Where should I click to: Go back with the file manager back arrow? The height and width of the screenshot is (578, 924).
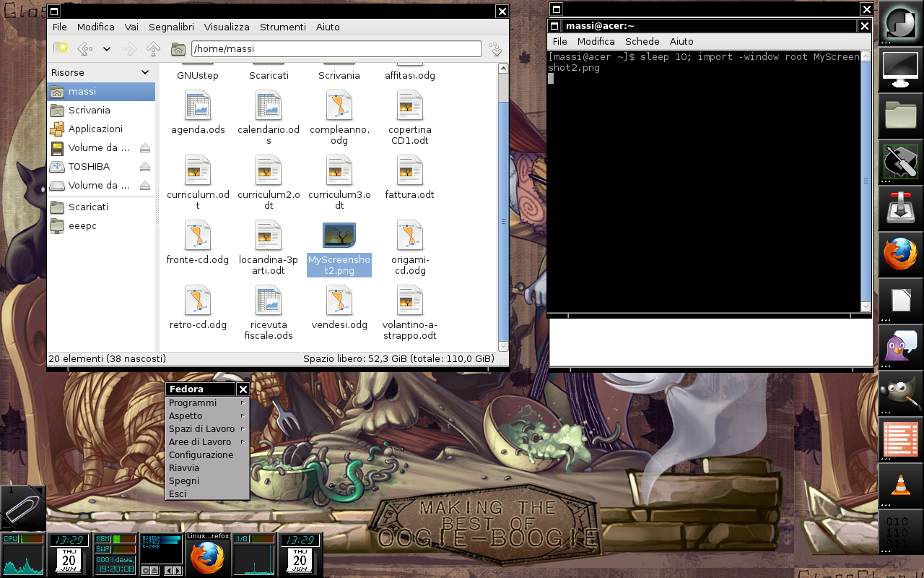tap(85, 49)
